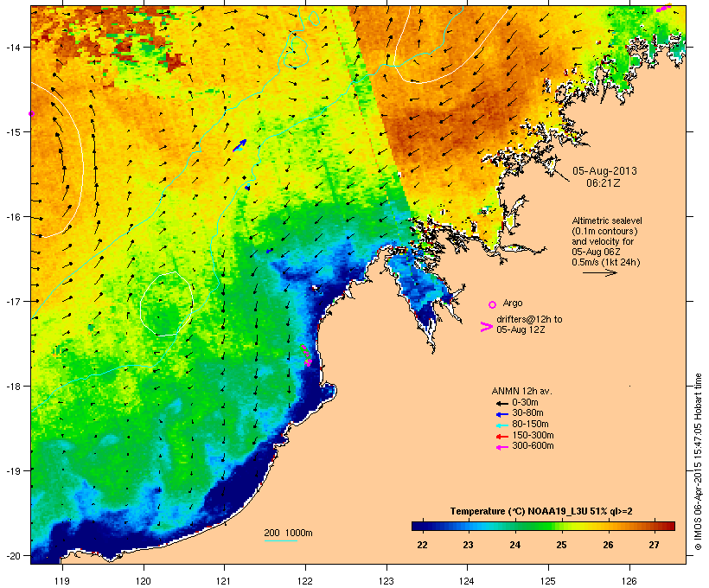This screenshot has height=588, width=709.
Task: Click the latitude label -14
Action: [x=12, y=47]
